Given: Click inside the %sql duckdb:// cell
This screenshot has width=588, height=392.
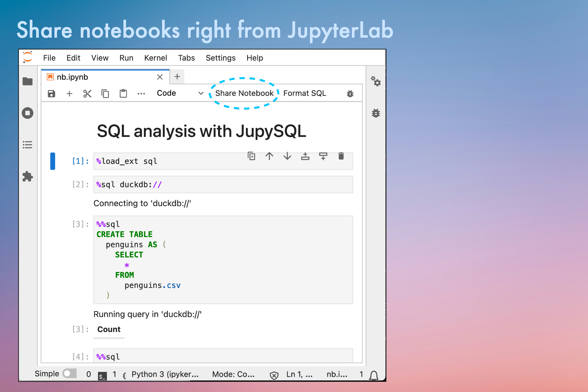Looking at the screenshot, I should click(223, 185).
